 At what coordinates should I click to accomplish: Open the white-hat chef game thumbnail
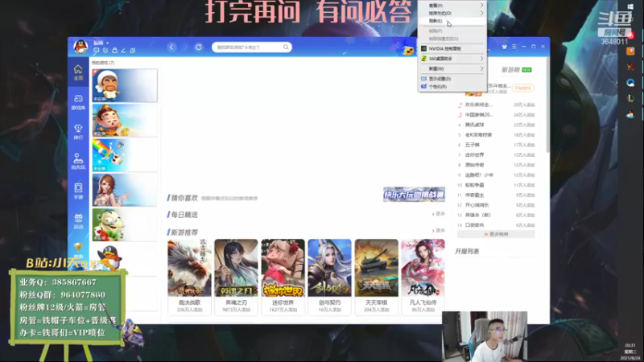coord(125,85)
